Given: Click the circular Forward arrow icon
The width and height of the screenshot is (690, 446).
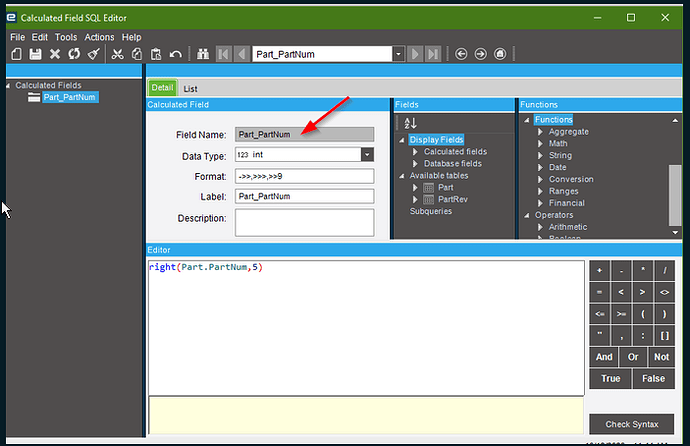Looking at the screenshot, I should coord(481,54).
